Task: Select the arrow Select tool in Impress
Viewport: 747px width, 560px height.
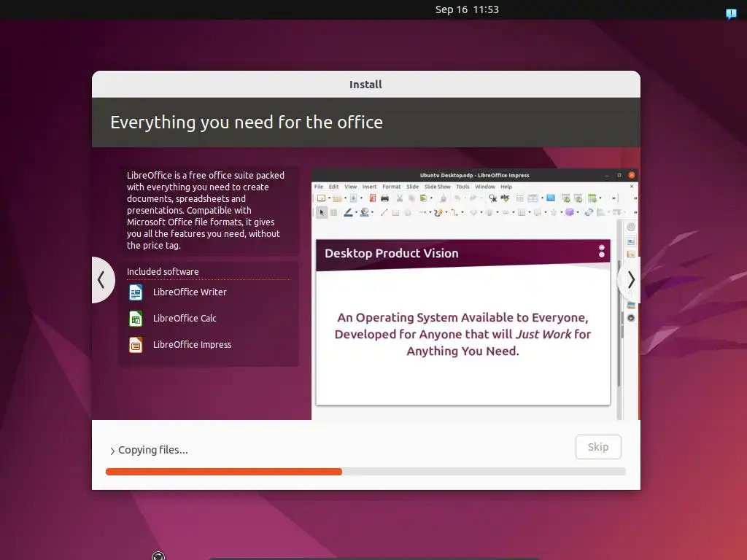Action: pyautogui.click(x=322, y=212)
